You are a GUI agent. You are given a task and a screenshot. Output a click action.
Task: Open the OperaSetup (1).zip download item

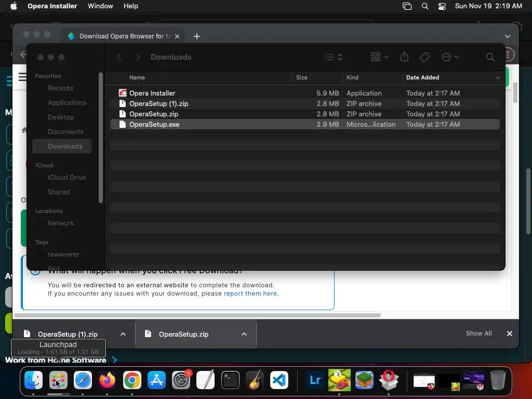[68, 334]
